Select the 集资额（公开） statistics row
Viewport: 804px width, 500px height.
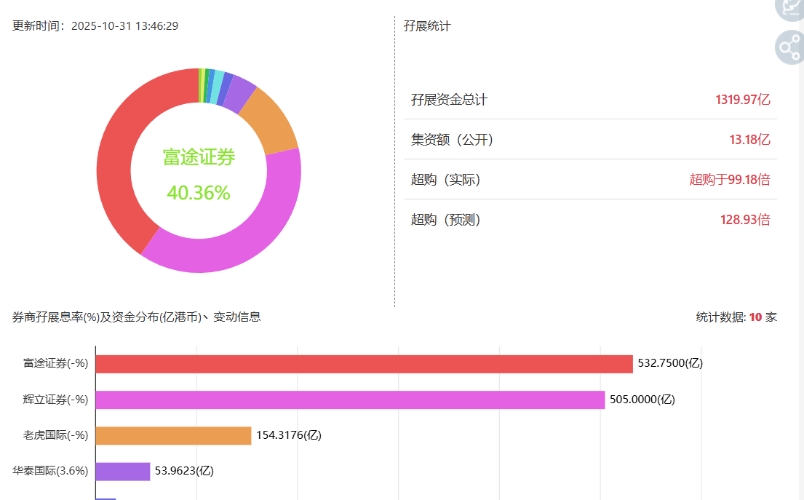click(590, 140)
